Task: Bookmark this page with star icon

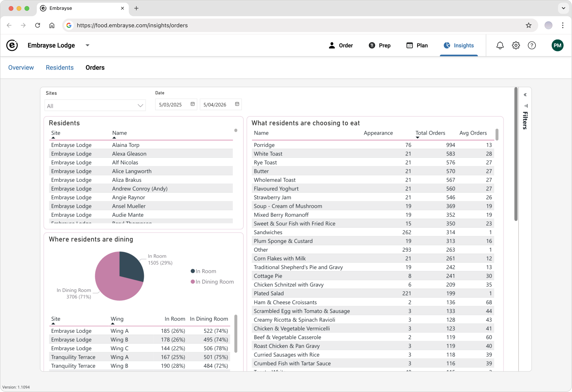Action: [528, 25]
